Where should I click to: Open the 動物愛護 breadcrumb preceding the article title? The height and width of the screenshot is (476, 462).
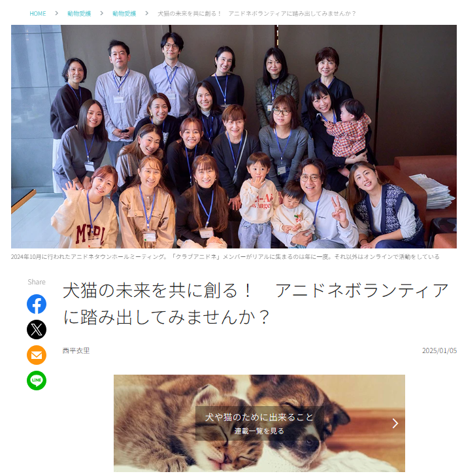pos(124,13)
